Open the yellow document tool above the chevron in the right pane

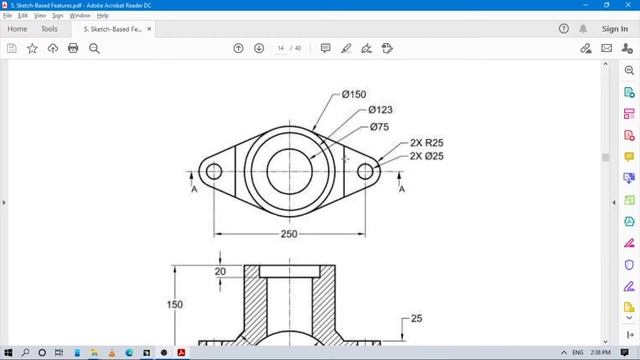(x=629, y=307)
